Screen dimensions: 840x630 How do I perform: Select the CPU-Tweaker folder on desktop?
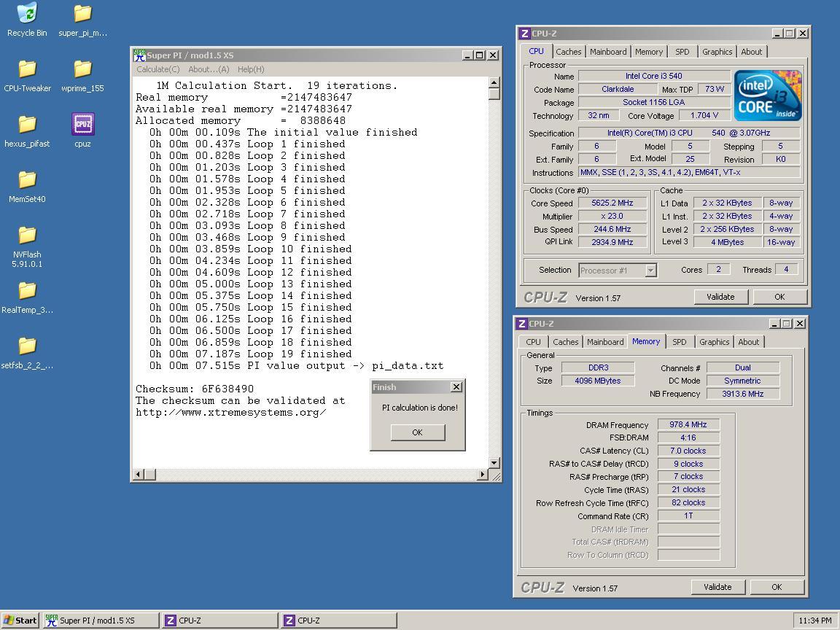[x=27, y=76]
